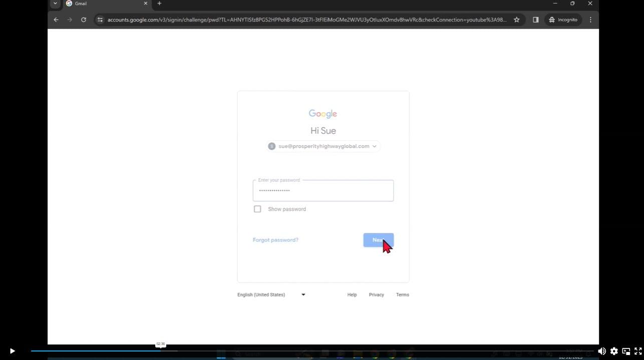The width and height of the screenshot is (644, 360).
Task: Open video player settings gear
Action: [x=614, y=351]
